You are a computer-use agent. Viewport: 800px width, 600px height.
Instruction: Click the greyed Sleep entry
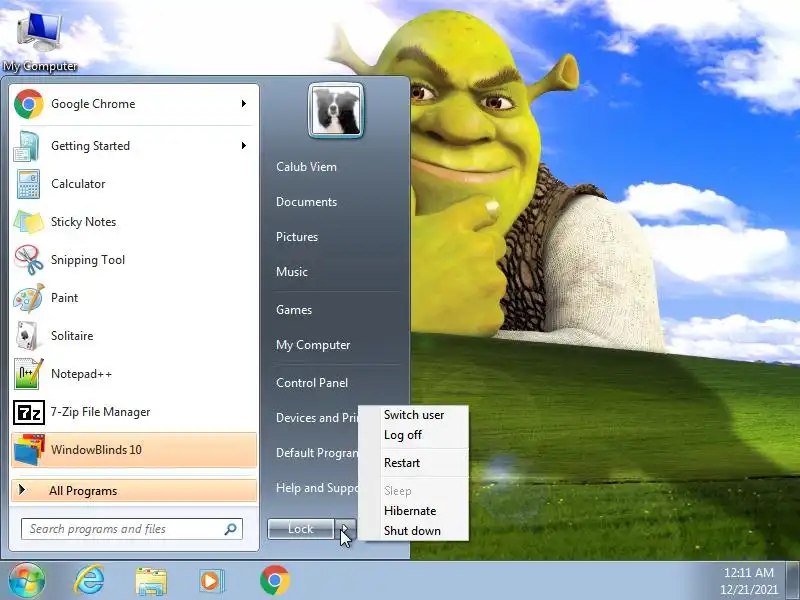[397, 491]
